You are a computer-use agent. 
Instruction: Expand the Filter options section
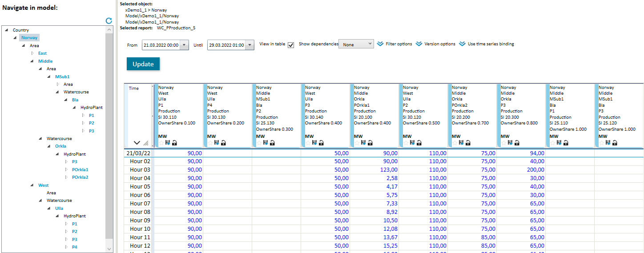(394, 44)
